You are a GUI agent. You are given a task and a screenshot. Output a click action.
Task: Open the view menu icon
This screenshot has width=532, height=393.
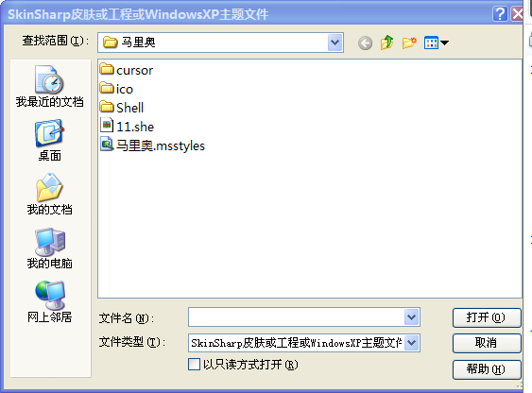pos(436,43)
